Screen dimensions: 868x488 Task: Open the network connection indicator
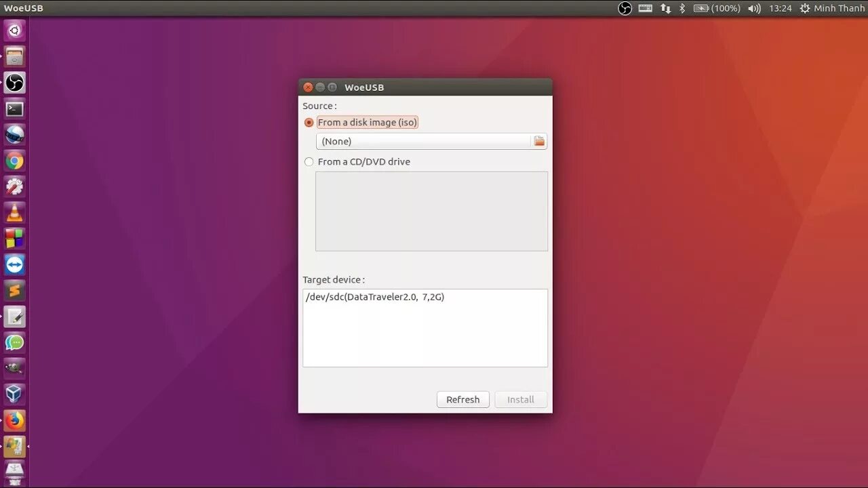click(665, 8)
